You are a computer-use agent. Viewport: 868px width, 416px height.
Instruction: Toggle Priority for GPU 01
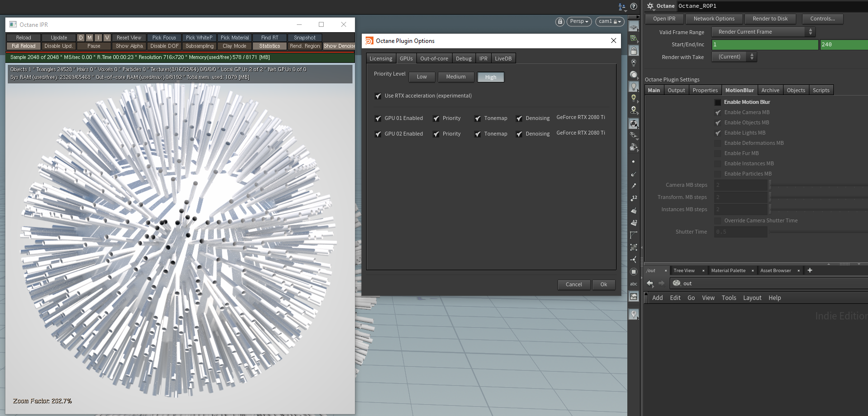click(436, 119)
